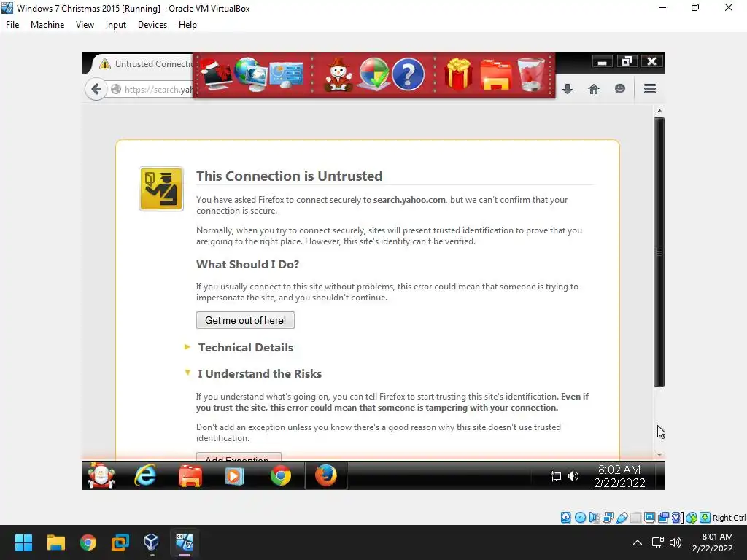Open VirtualBox Devices menu

click(152, 25)
